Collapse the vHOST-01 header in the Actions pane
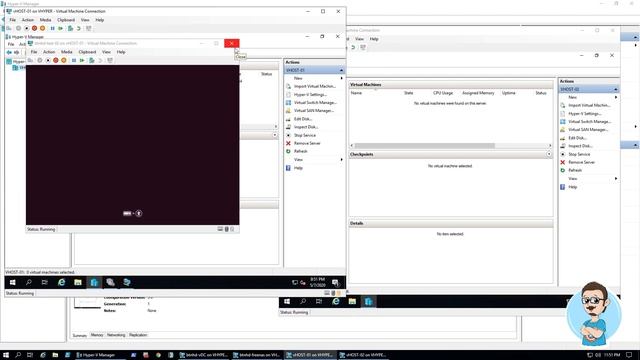 341,70
